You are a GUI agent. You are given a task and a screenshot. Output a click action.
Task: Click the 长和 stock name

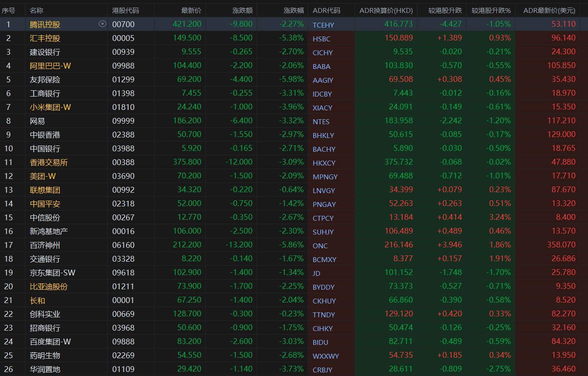point(37,300)
